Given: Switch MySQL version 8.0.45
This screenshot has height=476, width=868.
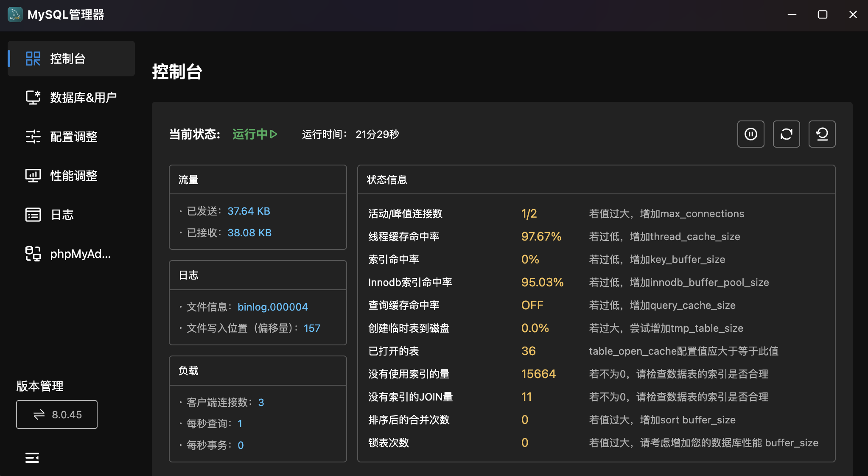Looking at the screenshot, I should (x=57, y=414).
